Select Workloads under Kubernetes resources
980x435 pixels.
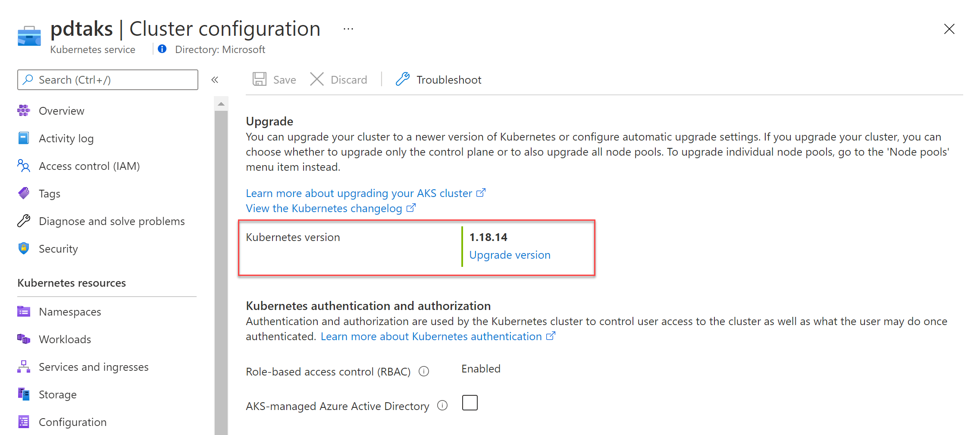(65, 339)
